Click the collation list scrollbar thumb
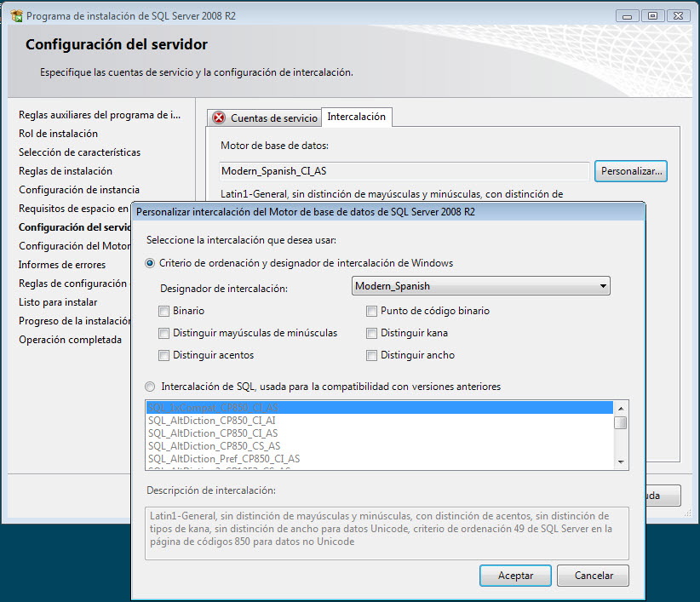Viewport: 700px width, 602px height. [621, 422]
